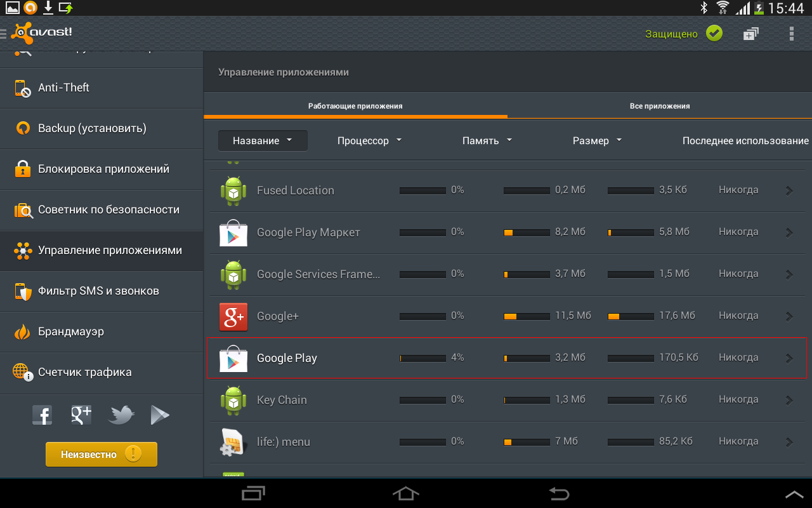The height and width of the screenshot is (508, 812).
Task: Tap the 4% processor value for Google Play
Action: click(457, 358)
